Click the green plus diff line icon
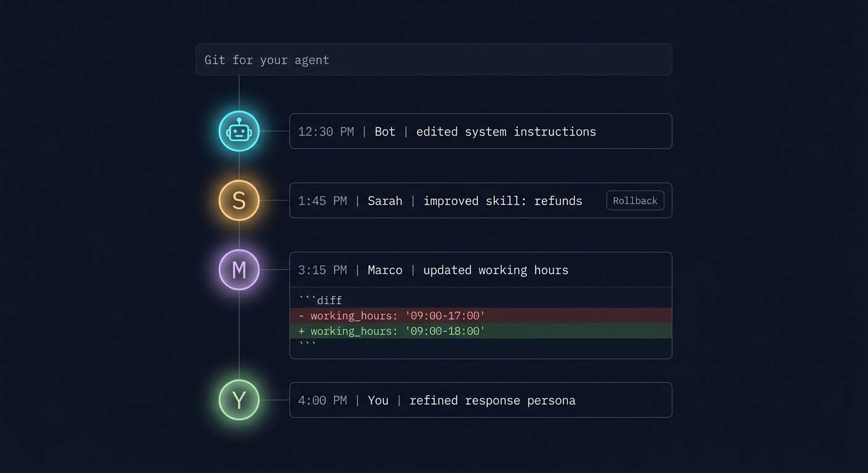This screenshot has width=868, height=473. pos(300,331)
